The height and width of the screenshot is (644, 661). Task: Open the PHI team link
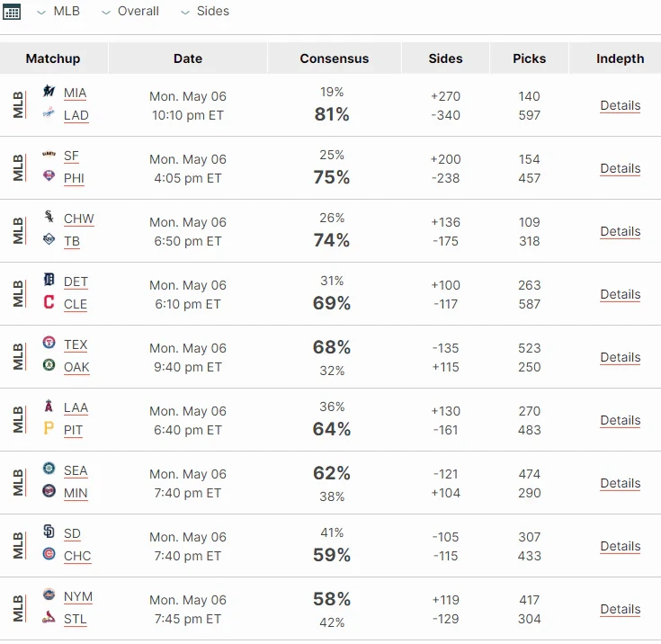tap(74, 178)
